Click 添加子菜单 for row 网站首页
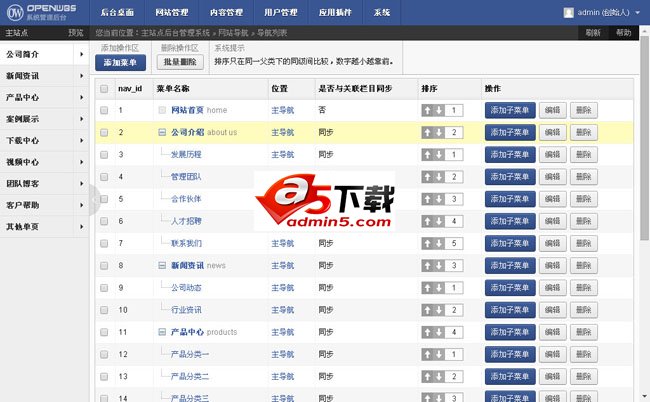 pos(510,110)
